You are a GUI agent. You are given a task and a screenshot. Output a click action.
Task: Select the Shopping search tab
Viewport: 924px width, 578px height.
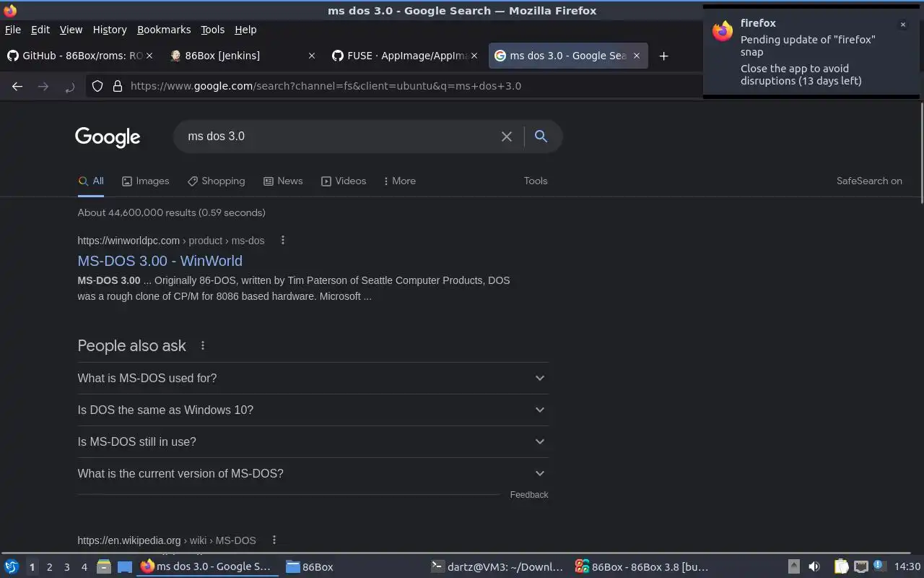point(216,181)
